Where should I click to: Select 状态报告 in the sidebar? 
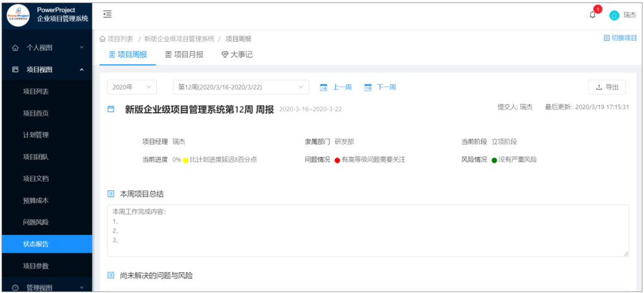46,243
